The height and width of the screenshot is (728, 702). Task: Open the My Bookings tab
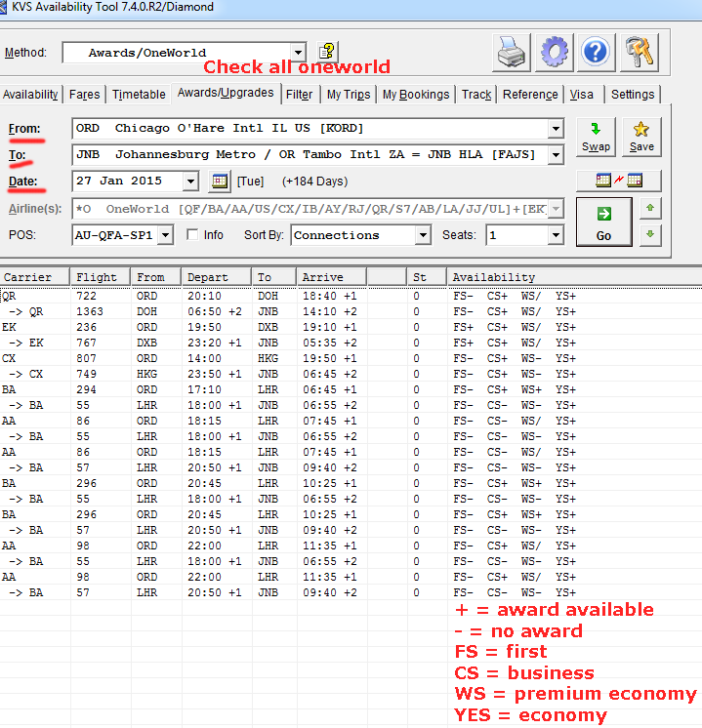coord(416,95)
